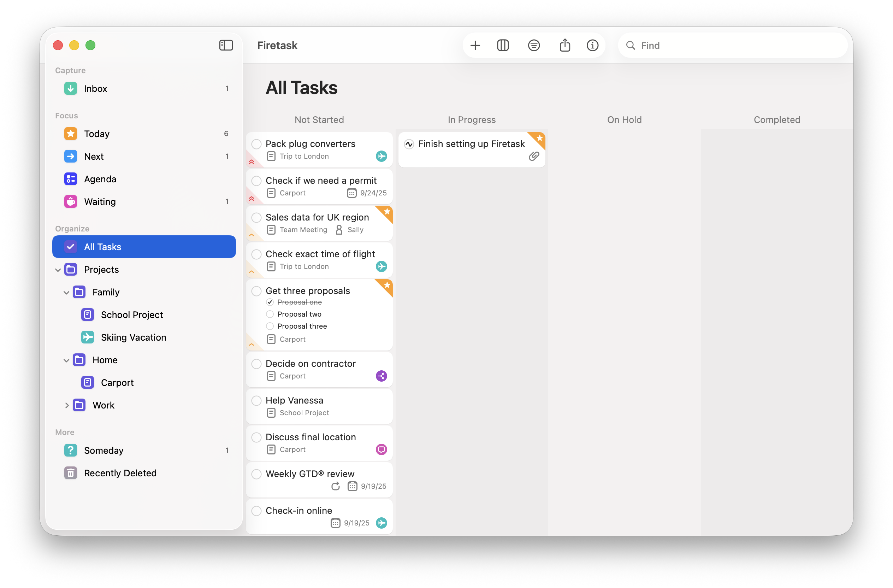Expand the Work folder in sidebar

(66, 405)
